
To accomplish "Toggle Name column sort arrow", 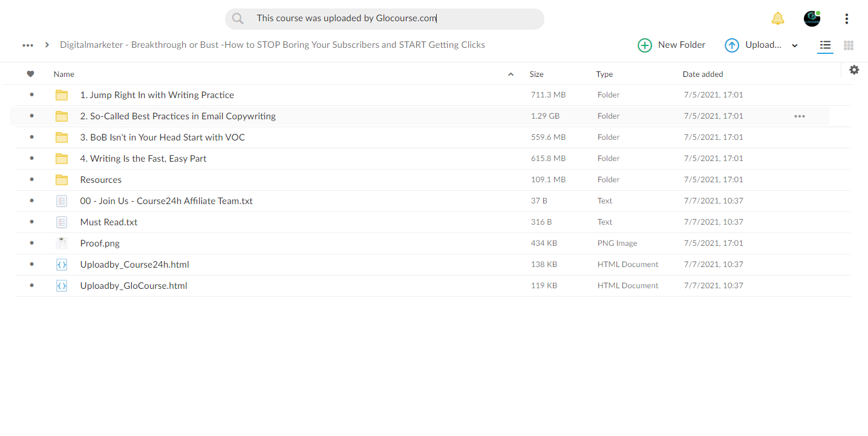I will [511, 74].
